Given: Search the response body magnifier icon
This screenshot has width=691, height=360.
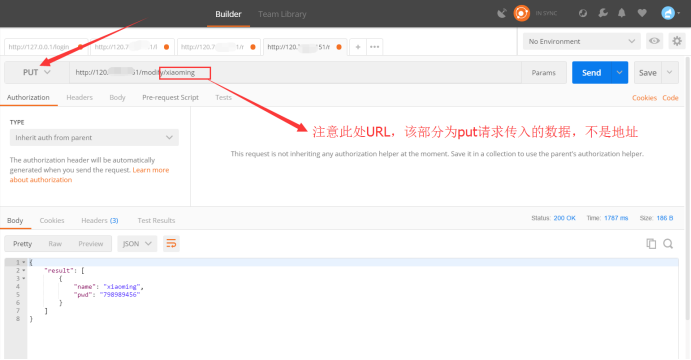Looking at the screenshot, I should click(x=668, y=244).
